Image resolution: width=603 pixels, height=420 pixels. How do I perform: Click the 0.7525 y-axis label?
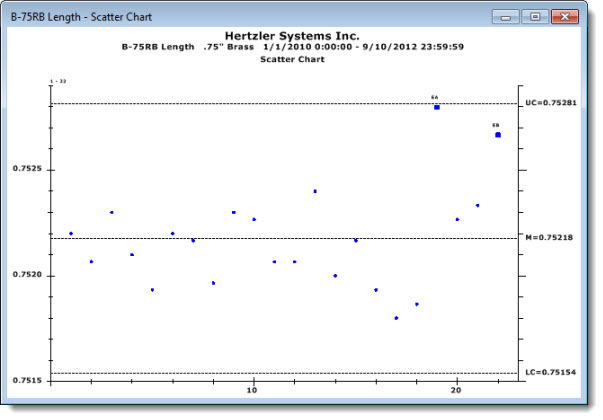pyautogui.click(x=28, y=169)
